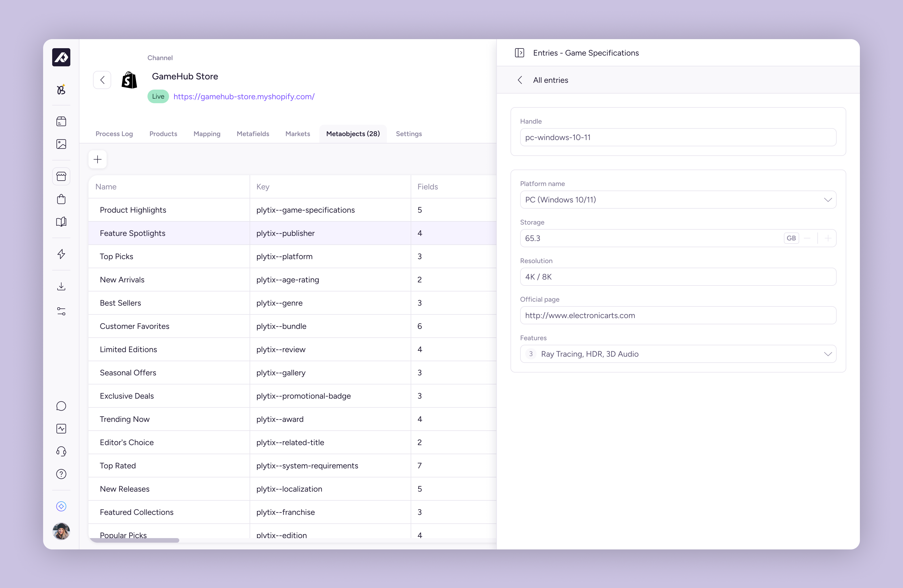Click the plytix--system-requirements key cell
903x588 pixels.
click(330, 466)
